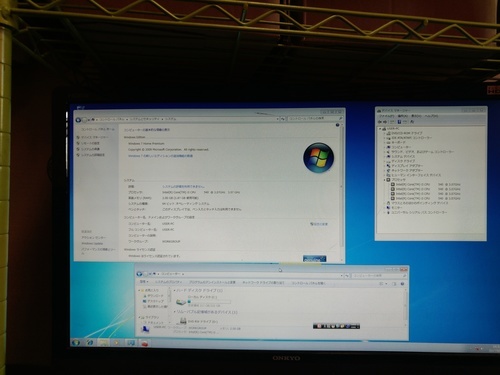Click the デバイス マネージャー link in the left pane

(95, 137)
